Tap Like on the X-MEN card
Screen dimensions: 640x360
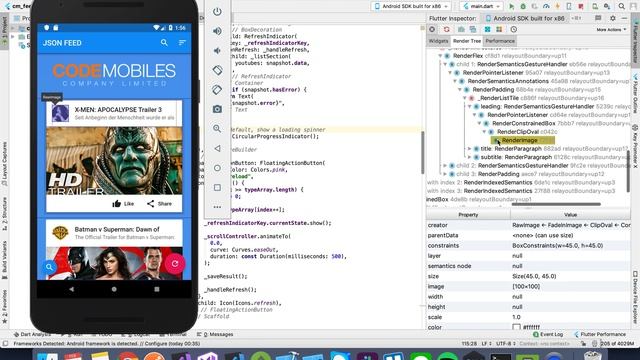pos(123,204)
